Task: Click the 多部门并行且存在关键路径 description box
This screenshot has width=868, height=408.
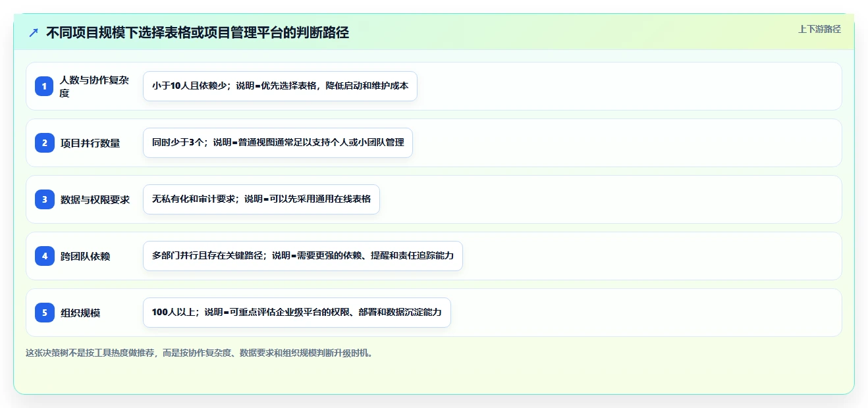Action: tap(303, 256)
